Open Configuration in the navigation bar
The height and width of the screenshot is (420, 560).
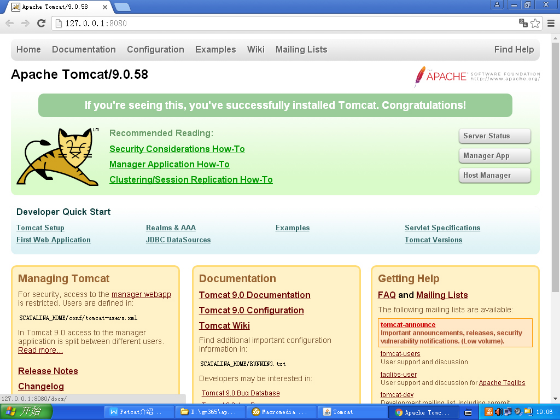[156, 49]
